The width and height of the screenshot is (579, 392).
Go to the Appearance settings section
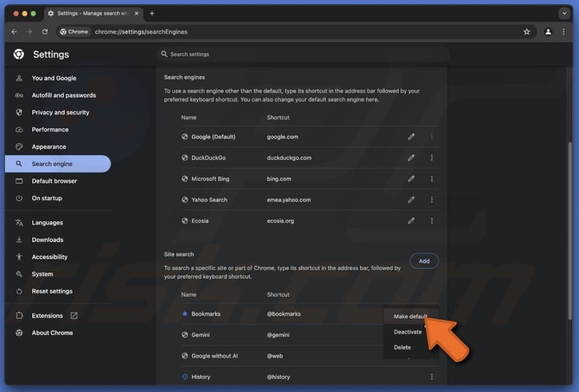click(x=48, y=147)
